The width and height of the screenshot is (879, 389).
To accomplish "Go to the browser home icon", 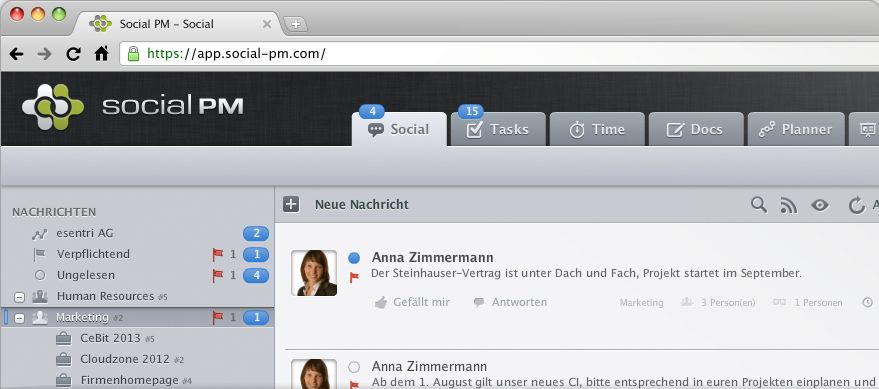I will pos(101,53).
